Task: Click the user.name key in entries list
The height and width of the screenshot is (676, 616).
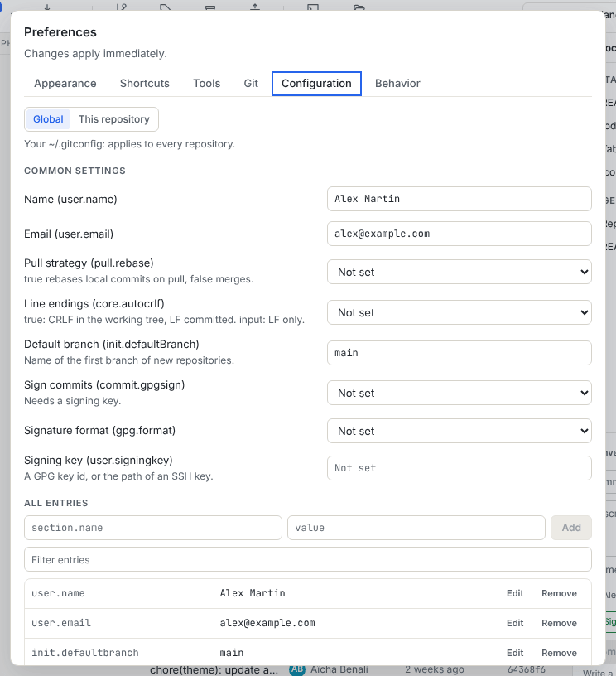Action: point(58,593)
